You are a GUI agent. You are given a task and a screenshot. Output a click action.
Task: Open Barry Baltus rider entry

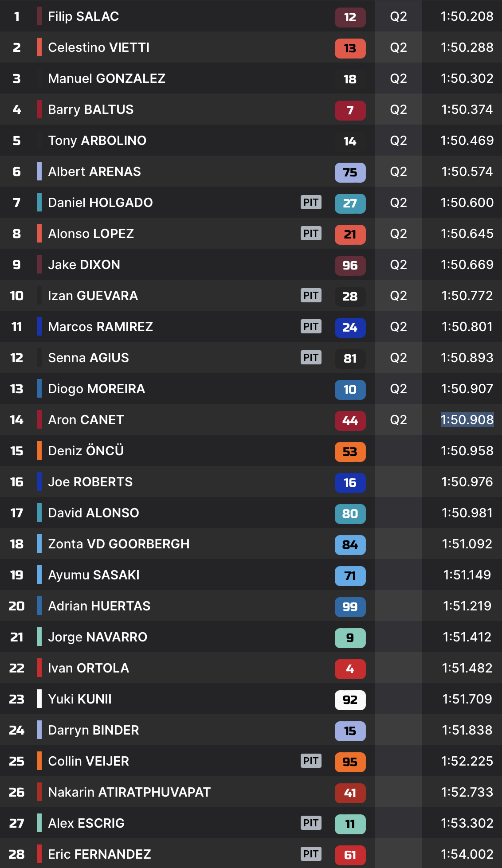[x=90, y=109]
